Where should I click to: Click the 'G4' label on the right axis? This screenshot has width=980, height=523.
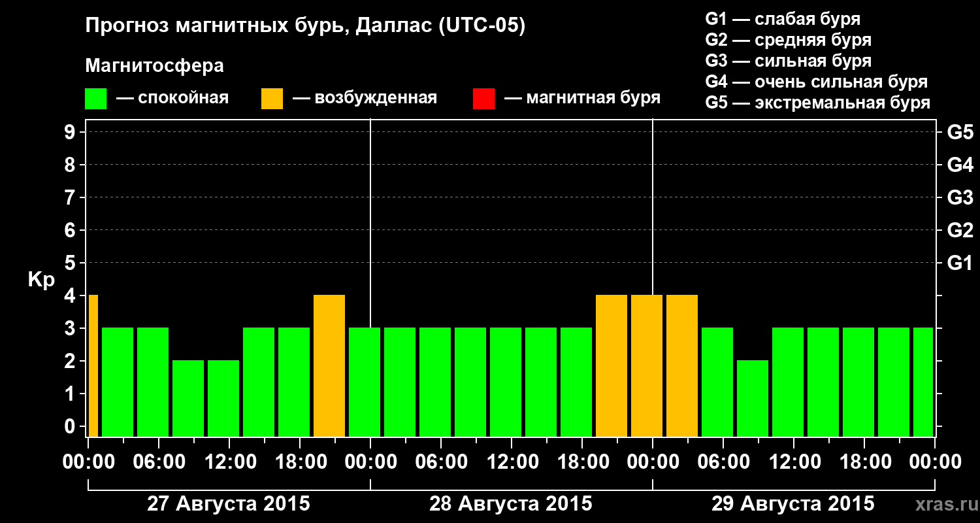[x=960, y=165]
